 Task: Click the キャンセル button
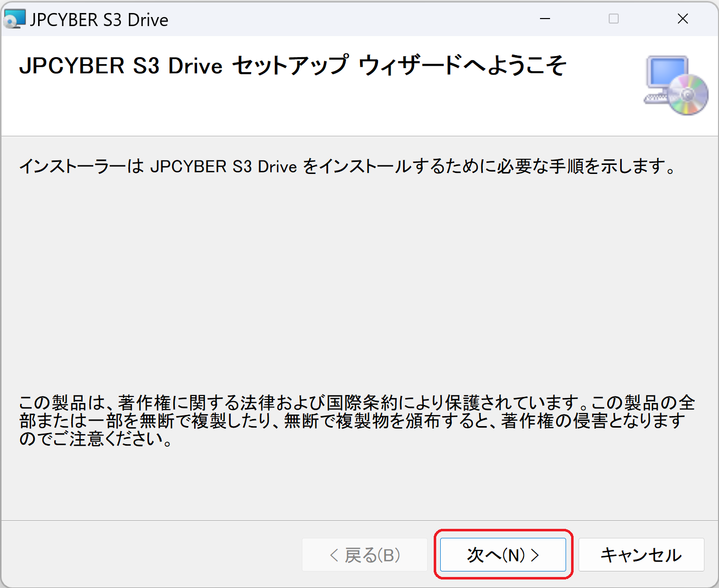click(641, 554)
